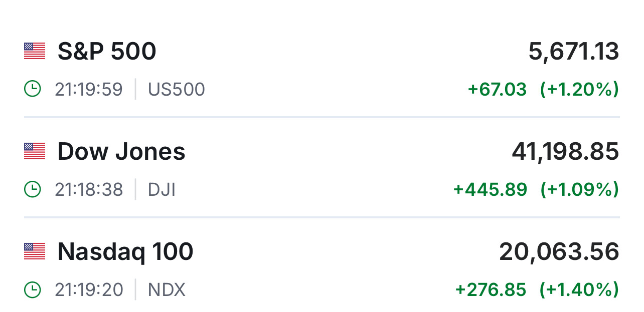
Task: Click the +445.89 change value
Action: coord(490,190)
